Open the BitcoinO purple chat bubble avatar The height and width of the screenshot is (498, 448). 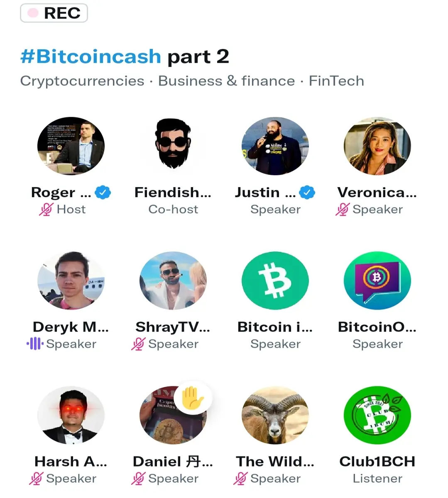[377, 281]
